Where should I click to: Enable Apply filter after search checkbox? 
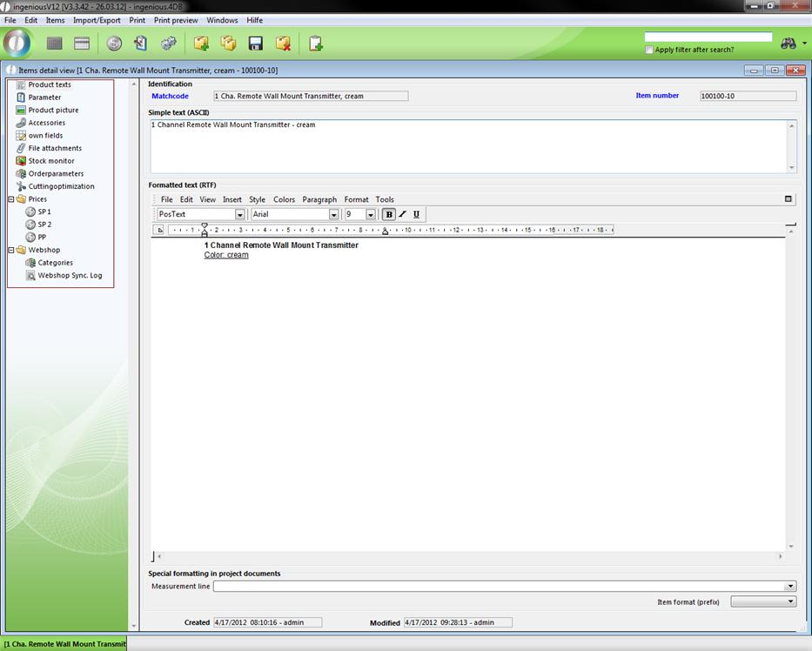[649, 50]
